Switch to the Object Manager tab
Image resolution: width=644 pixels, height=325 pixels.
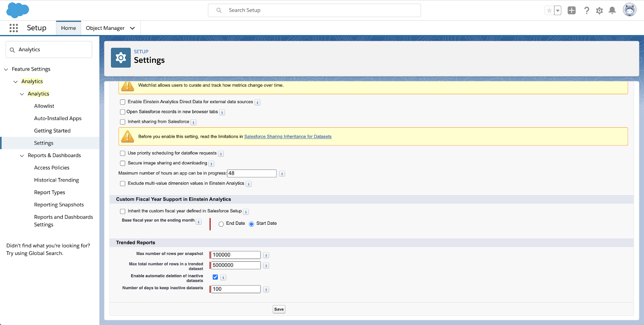click(105, 28)
